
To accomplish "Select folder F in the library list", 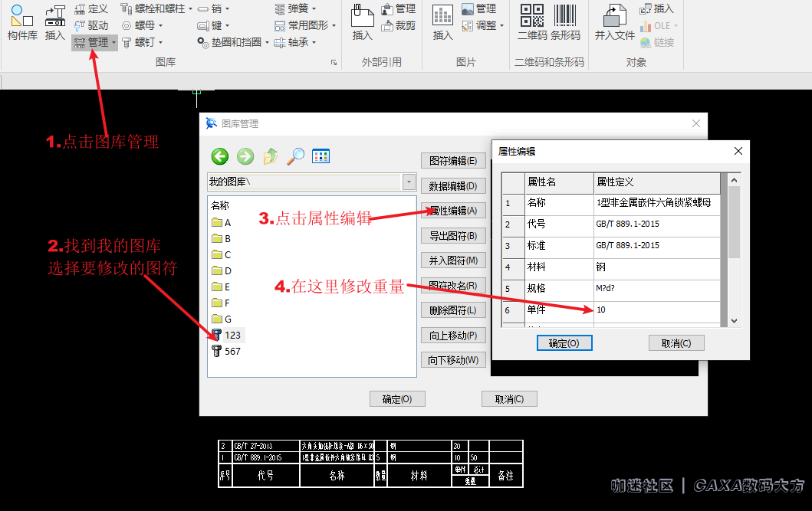I will click(x=221, y=303).
